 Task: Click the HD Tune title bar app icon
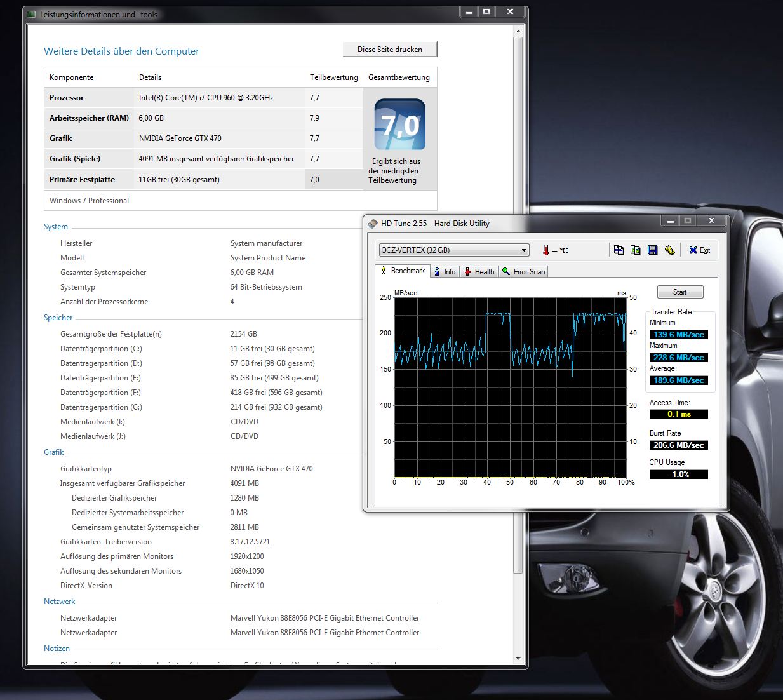373,224
